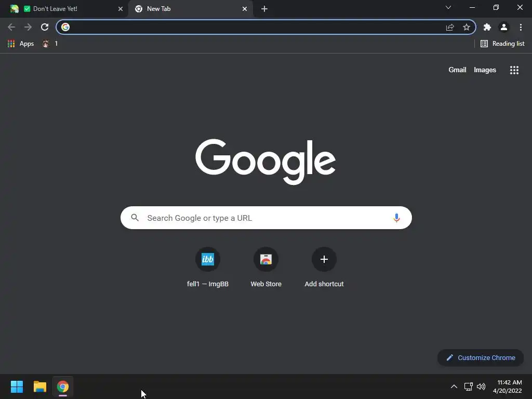Show hidden system tray icons
This screenshot has height=399, width=532.
(454, 387)
